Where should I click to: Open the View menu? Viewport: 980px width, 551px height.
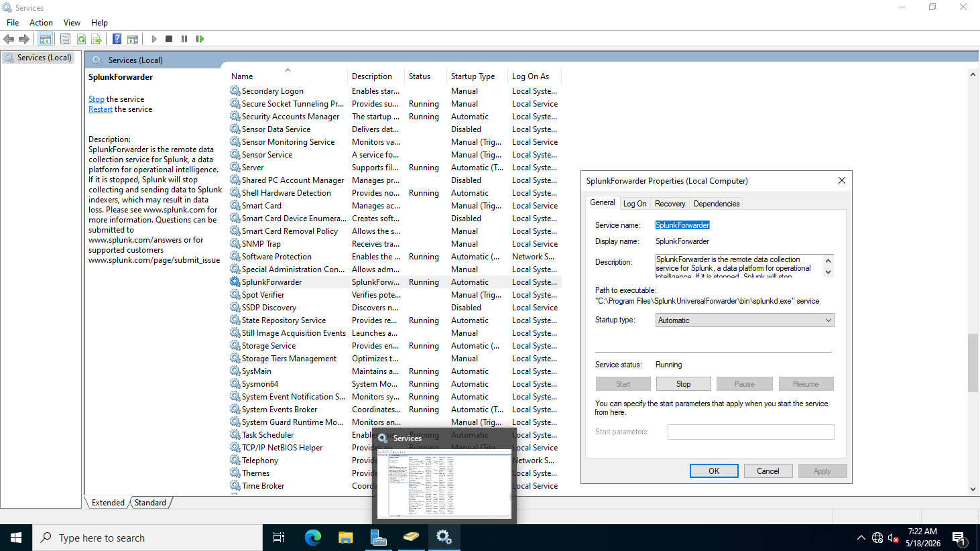pos(72,23)
